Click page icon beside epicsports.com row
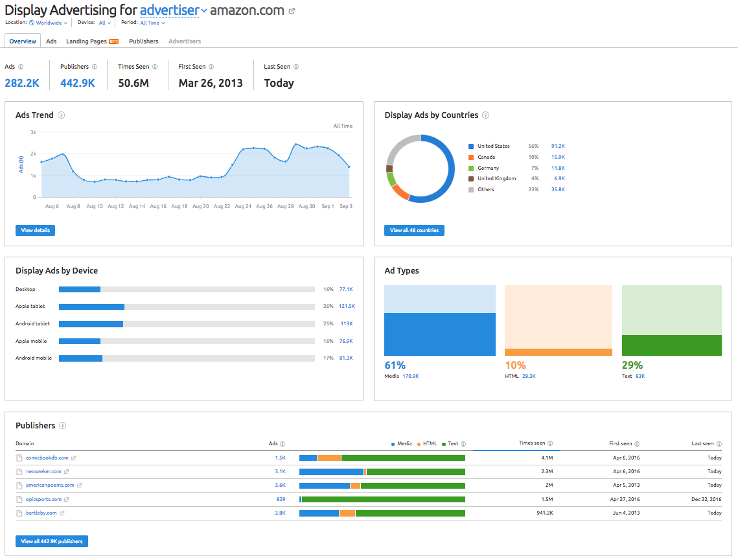Viewport: 738px width, 560px height. click(19, 499)
